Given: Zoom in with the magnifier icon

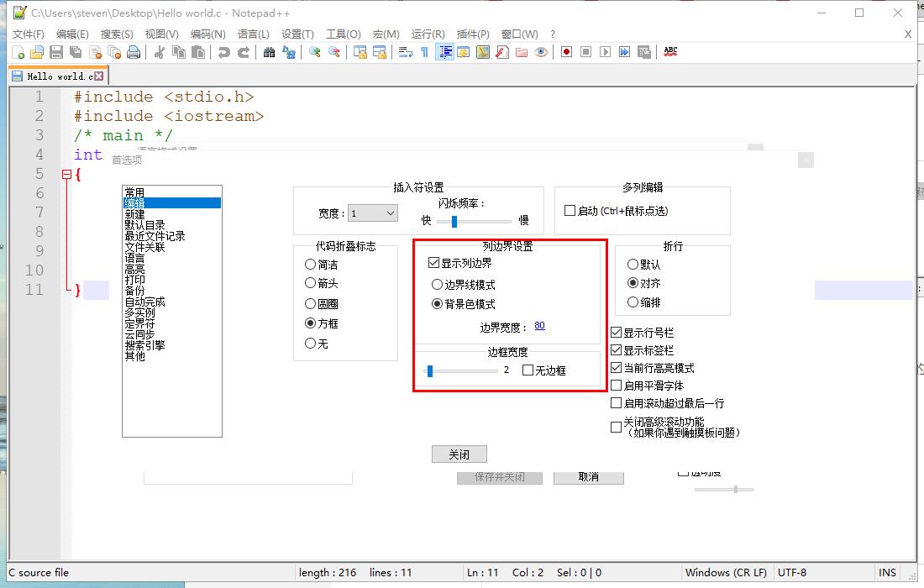Looking at the screenshot, I should coord(312,52).
